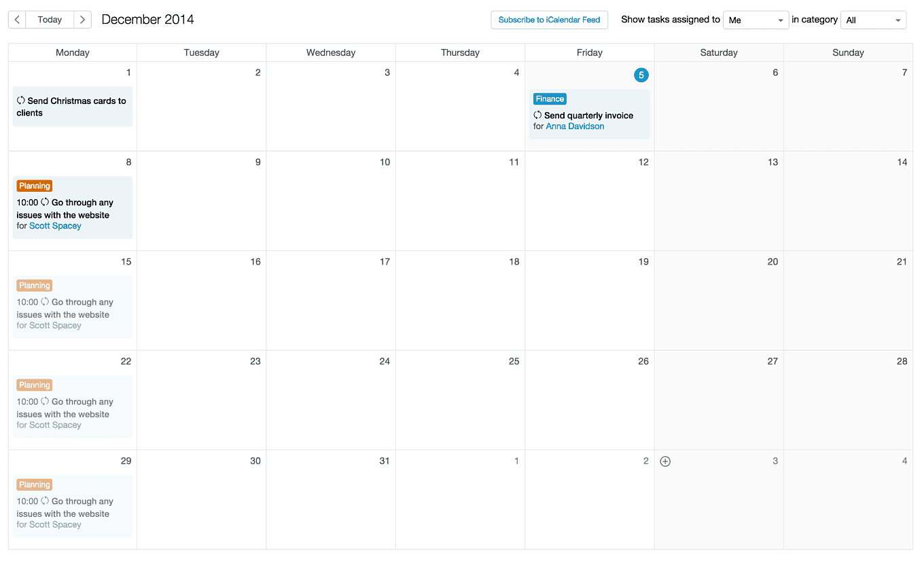Viewport: 924px width, 561px height.
Task: Click the highlighted day 5 badge
Action: pos(641,75)
